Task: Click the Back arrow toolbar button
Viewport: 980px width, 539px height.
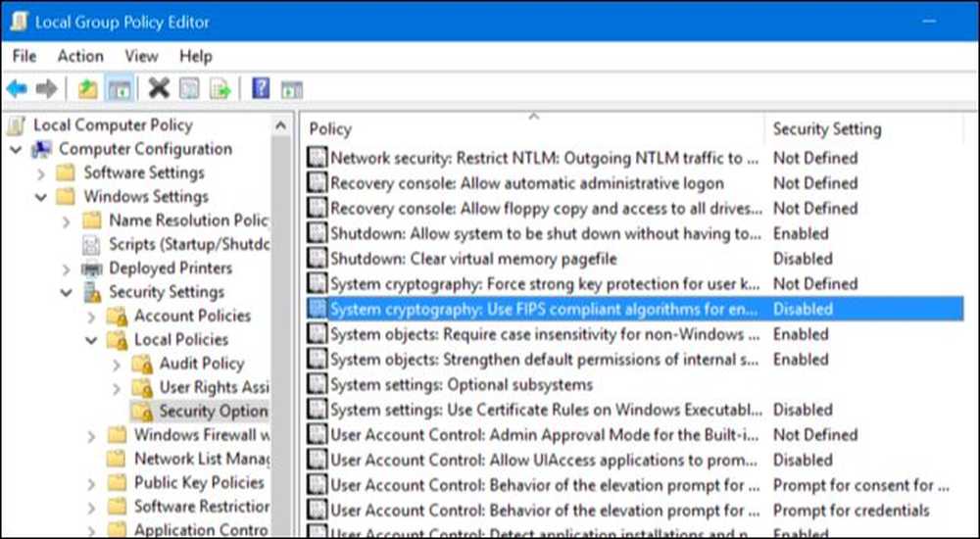Action: tap(17, 89)
